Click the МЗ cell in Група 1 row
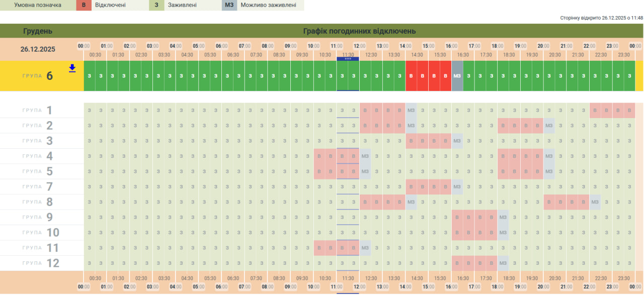This screenshot has width=644, height=295. (x=411, y=110)
